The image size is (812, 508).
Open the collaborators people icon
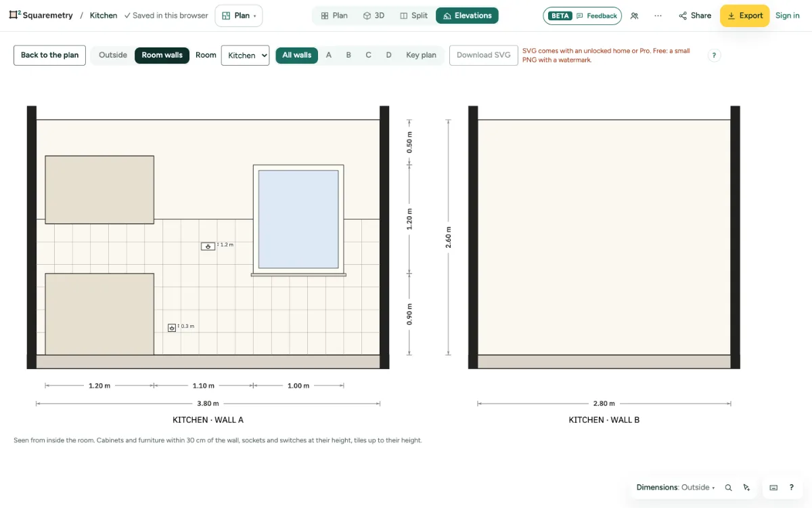pos(634,16)
